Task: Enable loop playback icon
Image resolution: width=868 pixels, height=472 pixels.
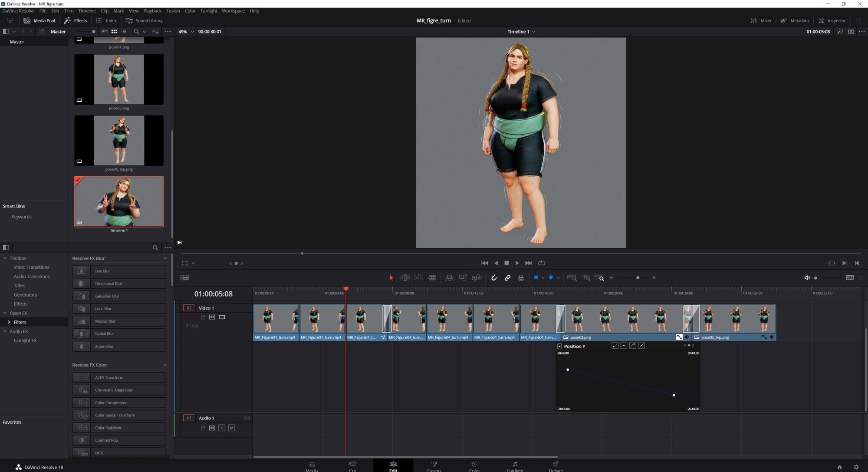Action: (542, 263)
